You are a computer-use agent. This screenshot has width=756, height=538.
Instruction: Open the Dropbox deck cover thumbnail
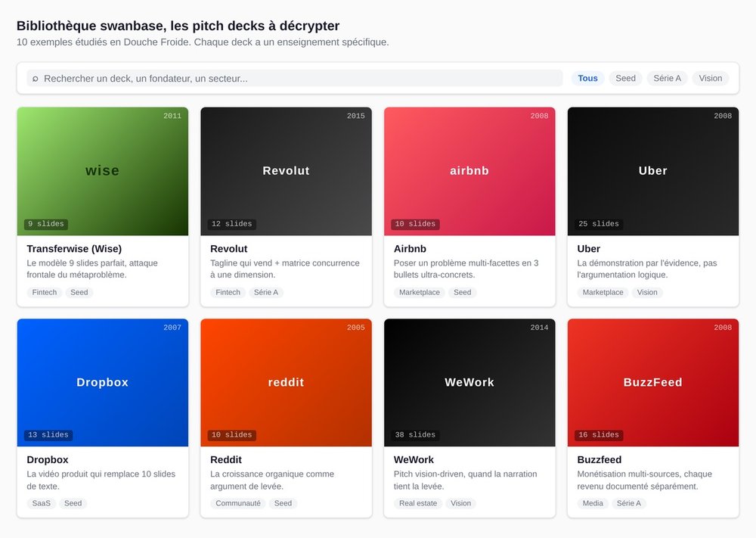(x=103, y=383)
